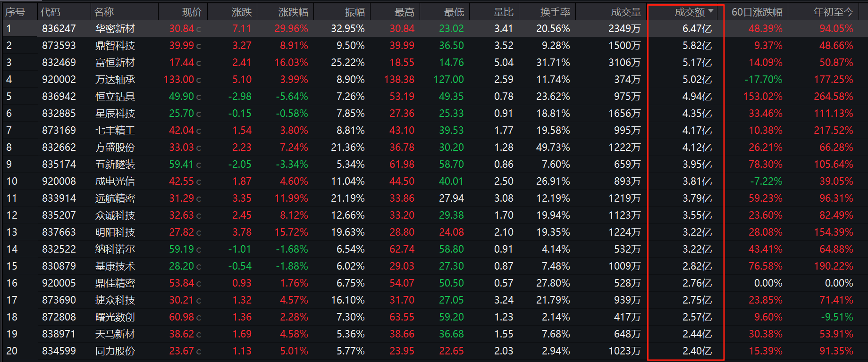This screenshot has height=362, width=868.
Task: Sort by 最低 column header
Action: pyautogui.click(x=454, y=12)
